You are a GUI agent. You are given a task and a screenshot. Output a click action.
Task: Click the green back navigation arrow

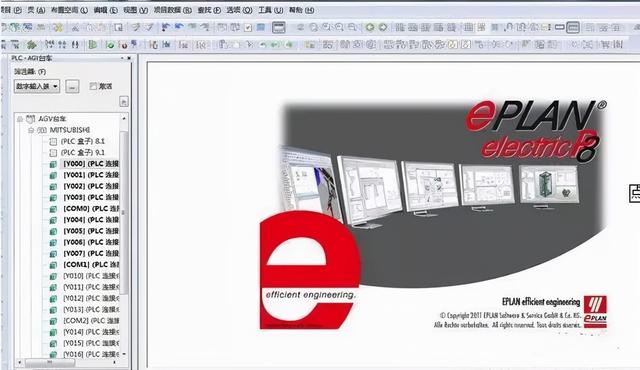coord(370,27)
